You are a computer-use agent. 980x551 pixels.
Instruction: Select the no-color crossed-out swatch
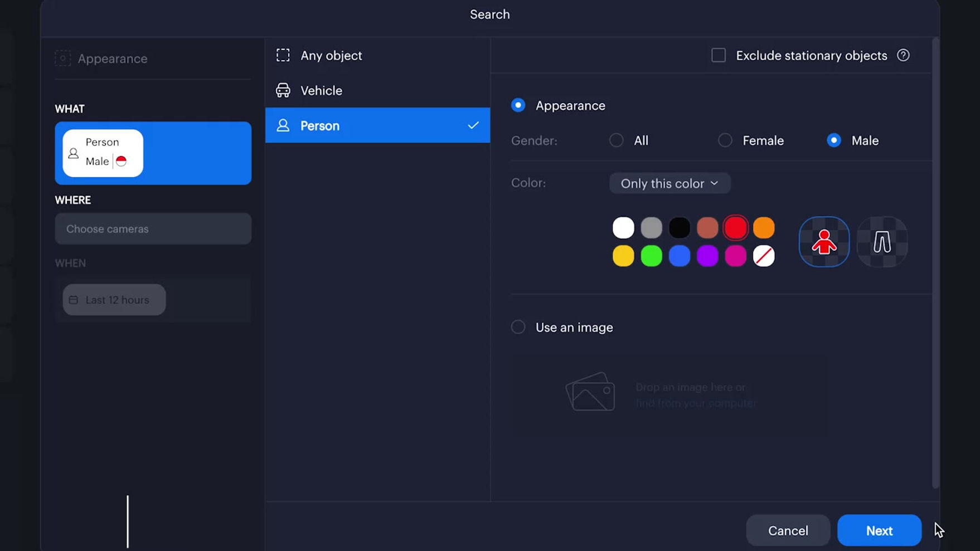click(764, 256)
